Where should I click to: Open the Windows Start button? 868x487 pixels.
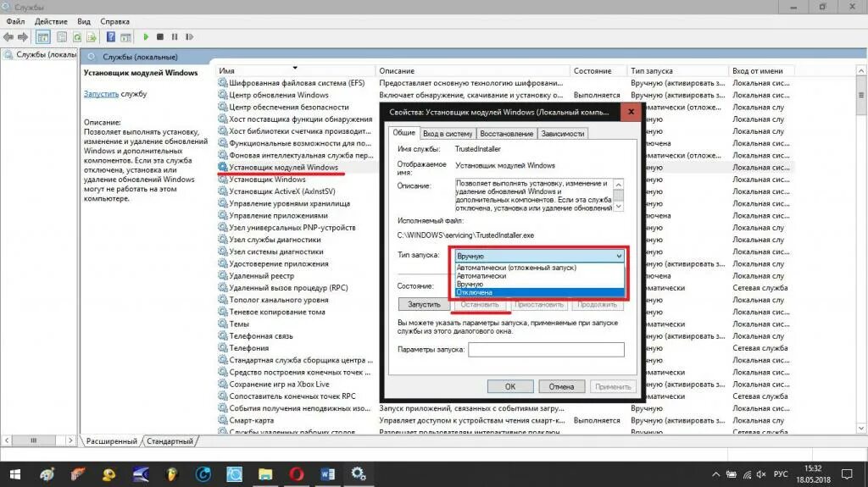15,474
